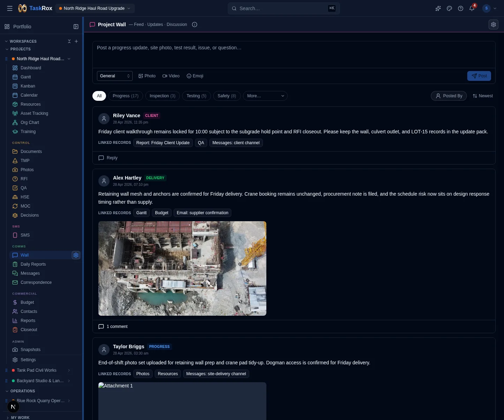Filter by Progress (17)
Viewport: 504px width, 420px height.
tap(126, 96)
